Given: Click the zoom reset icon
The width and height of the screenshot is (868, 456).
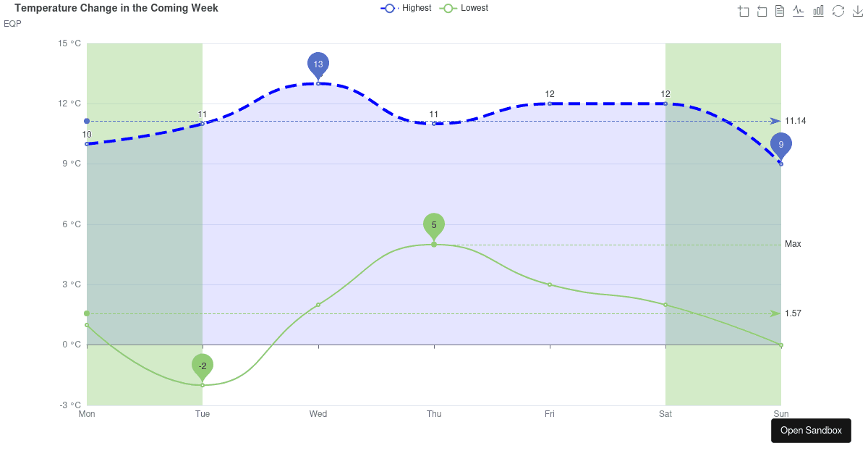Looking at the screenshot, I should [x=762, y=11].
